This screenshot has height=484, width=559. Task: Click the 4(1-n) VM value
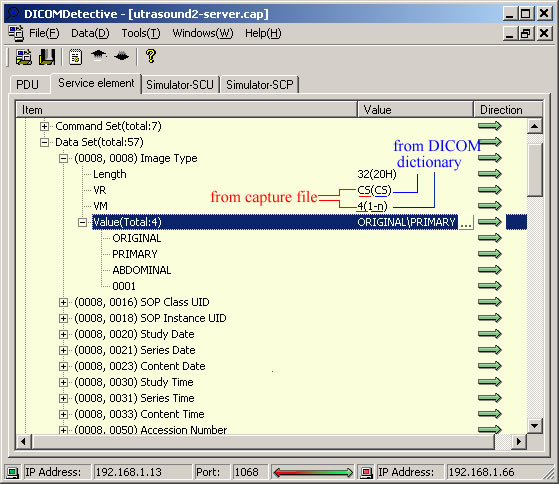(x=372, y=206)
